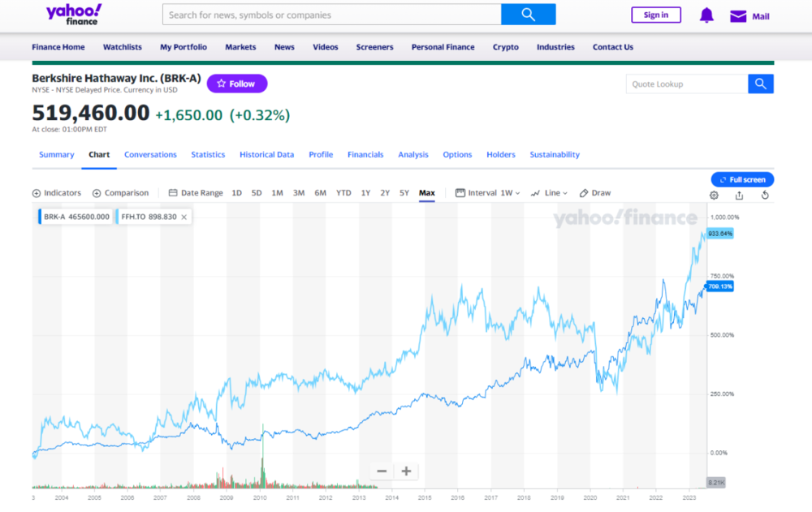Image resolution: width=812 pixels, height=512 pixels.
Task: Click Full screen button
Action: [x=742, y=179]
